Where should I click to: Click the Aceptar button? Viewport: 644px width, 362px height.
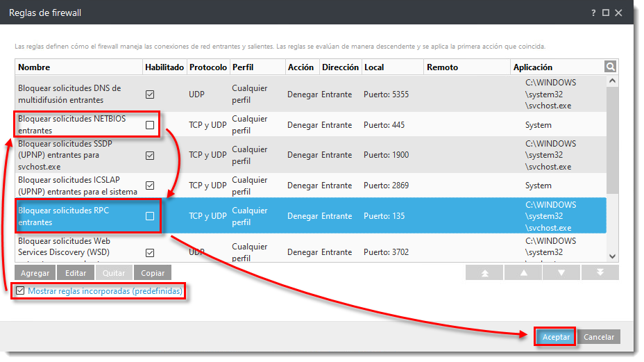pyautogui.click(x=556, y=337)
